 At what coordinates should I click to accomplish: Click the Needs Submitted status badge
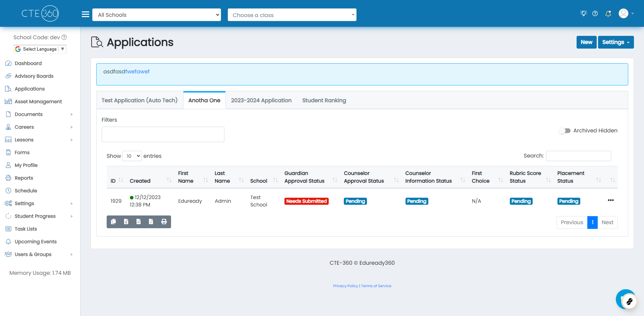[x=306, y=201]
